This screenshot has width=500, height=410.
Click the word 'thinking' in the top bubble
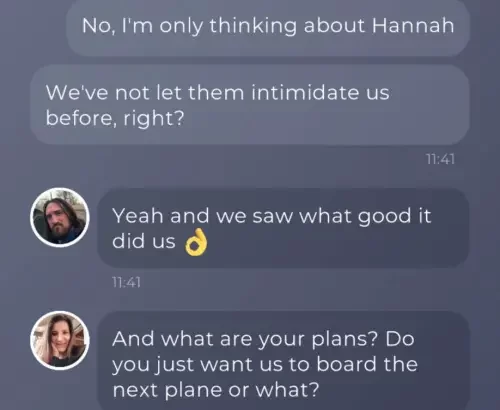tap(253, 26)
